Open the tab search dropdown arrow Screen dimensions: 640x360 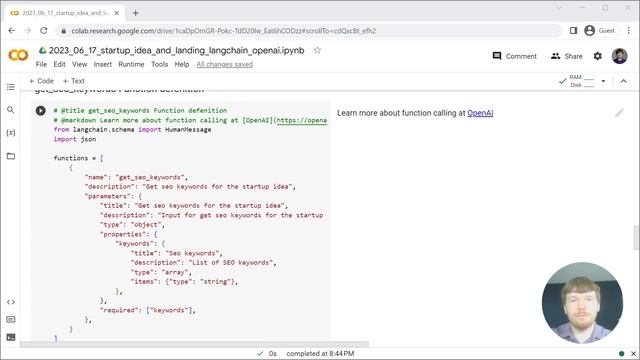click(x=559, y=8)
